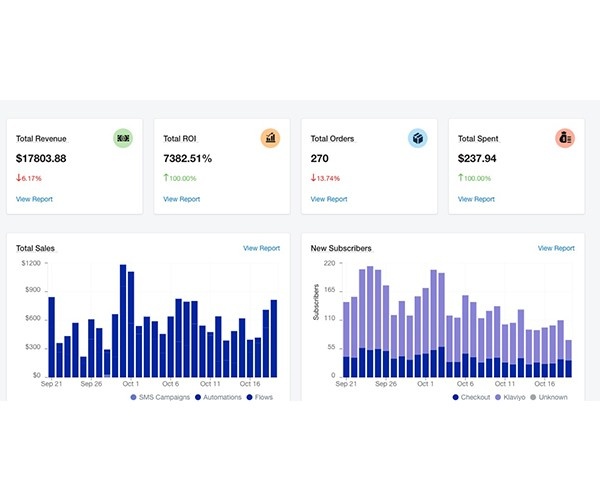Open View Report for Total Sales chart

(261, 248)
